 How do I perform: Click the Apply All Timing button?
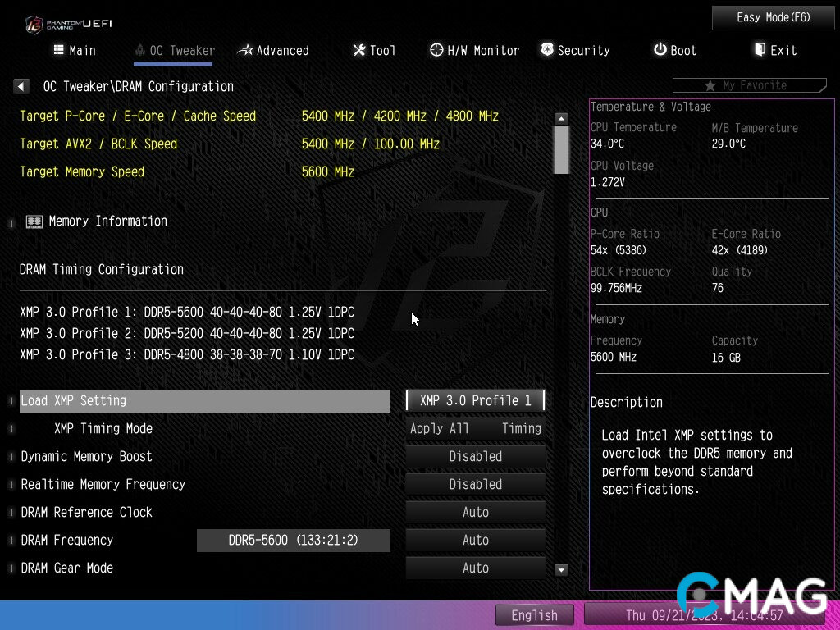coord(475,428)
